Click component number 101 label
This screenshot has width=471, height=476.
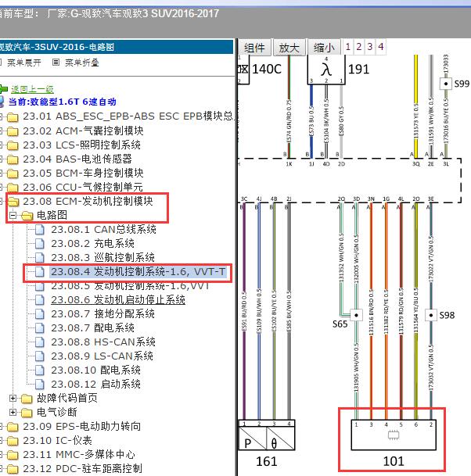pos(394,461)
